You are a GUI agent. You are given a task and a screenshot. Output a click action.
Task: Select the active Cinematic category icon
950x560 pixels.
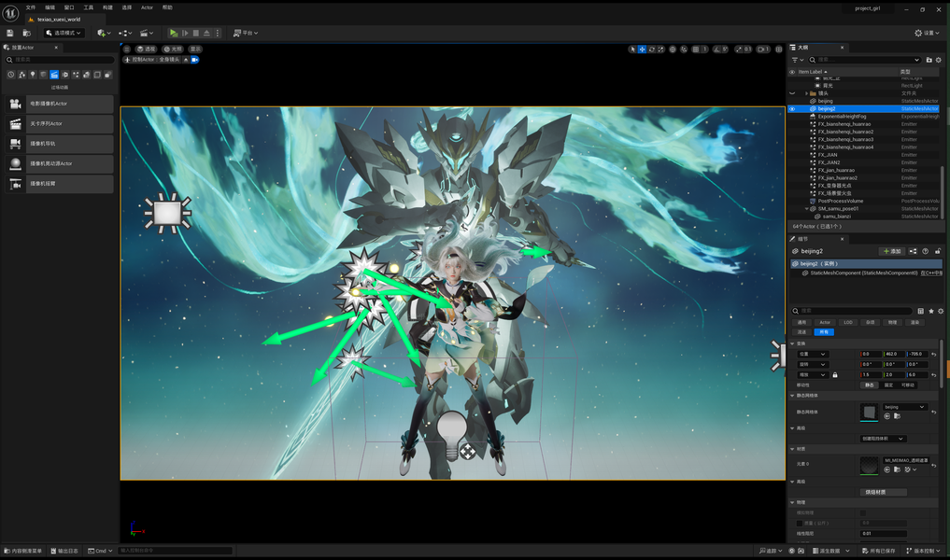[x=54, y=75]
